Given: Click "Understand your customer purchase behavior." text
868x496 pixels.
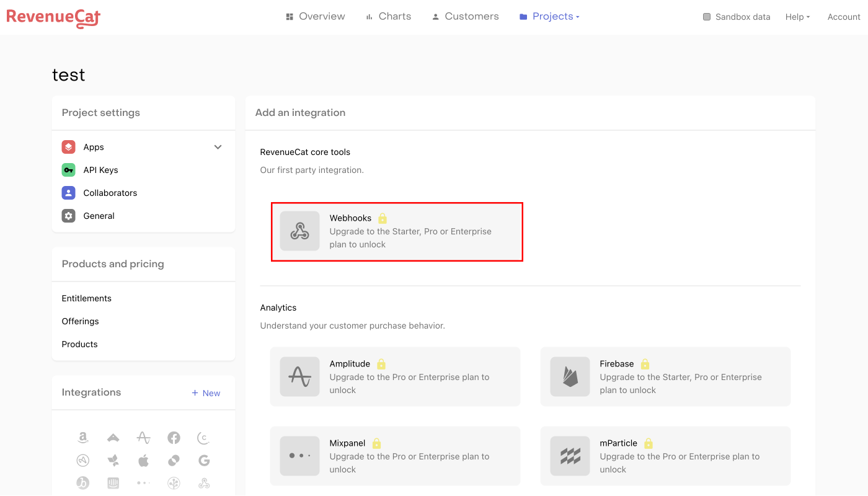Looking at the screenshot, I should 352,325.
